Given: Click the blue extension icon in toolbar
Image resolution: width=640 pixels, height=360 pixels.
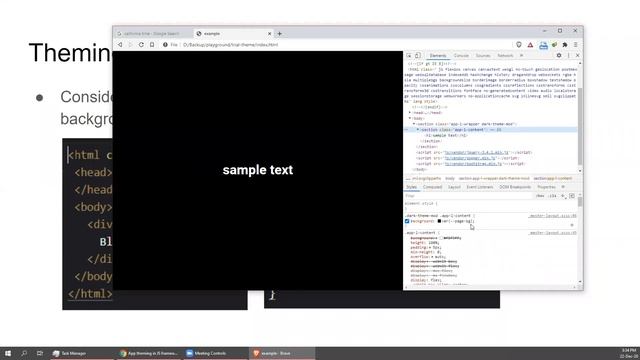Looking at the screenshot, I should tap(543, 45).
